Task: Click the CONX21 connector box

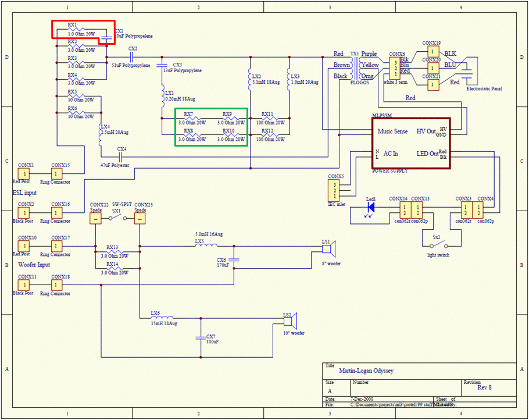Action: tap(433, 85)
